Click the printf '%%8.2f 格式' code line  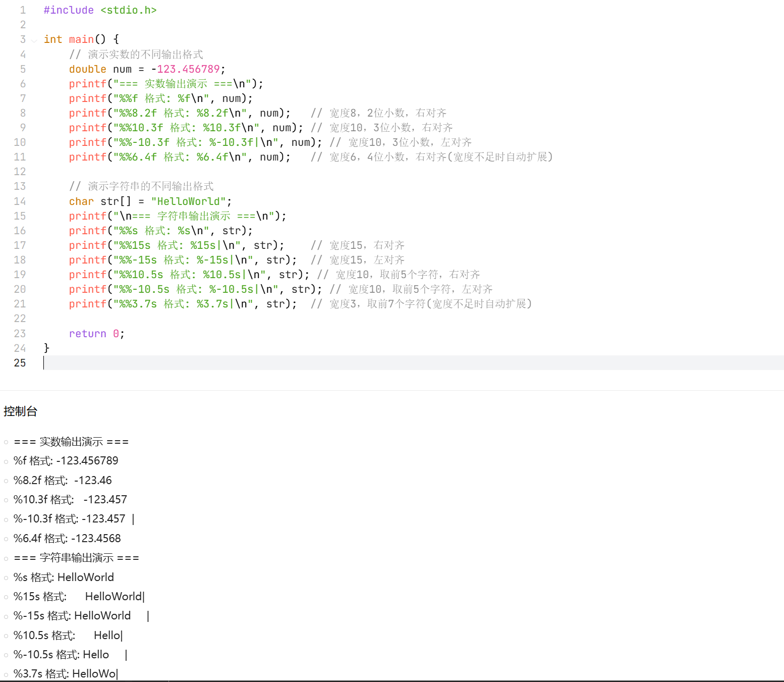click(180, 113)
